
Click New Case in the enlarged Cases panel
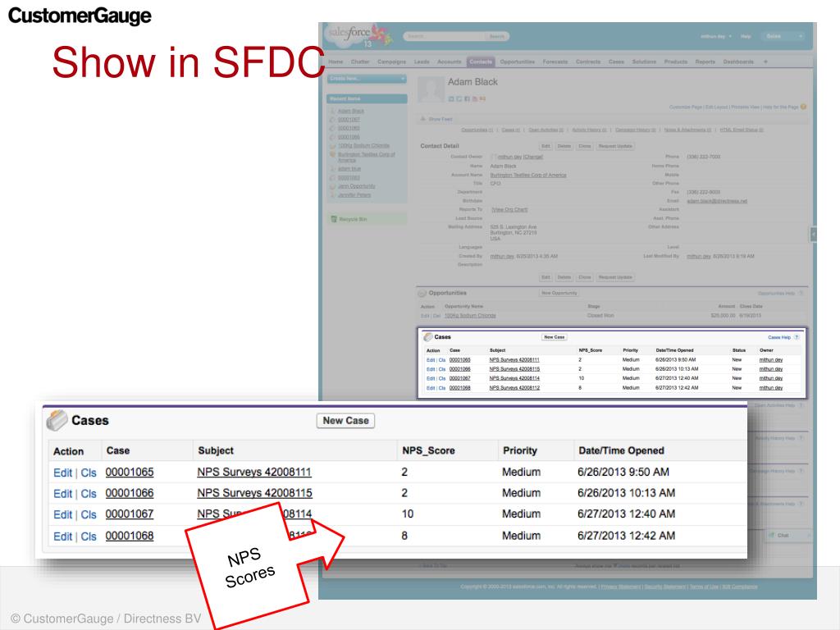coord(345,421)
